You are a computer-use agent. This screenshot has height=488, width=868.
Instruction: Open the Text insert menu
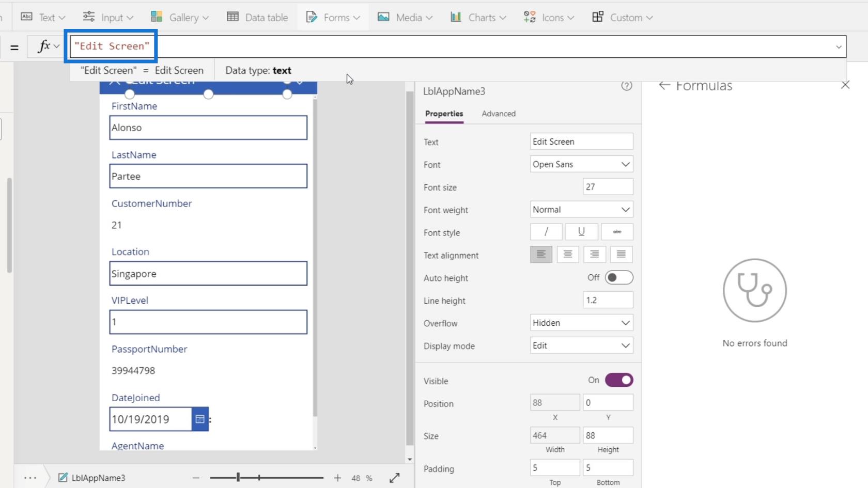point(43,17)
